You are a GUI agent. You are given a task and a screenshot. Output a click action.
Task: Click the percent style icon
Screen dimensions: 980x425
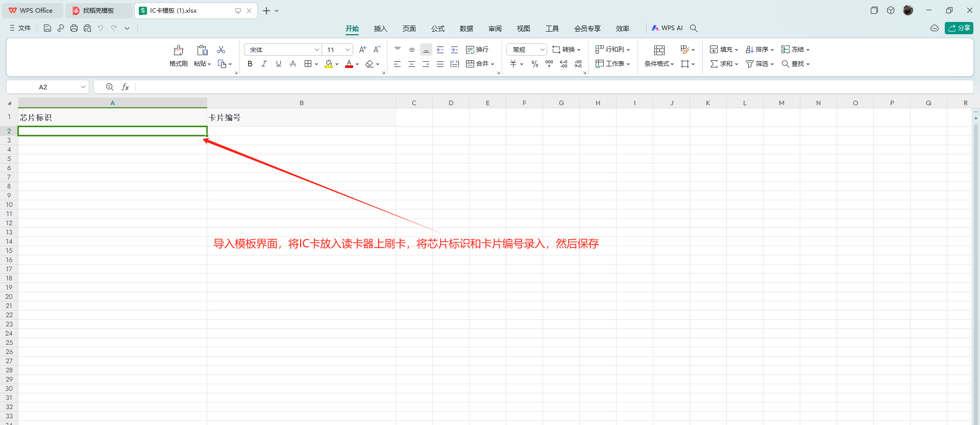pyautogui.click(x=535, y=64)
